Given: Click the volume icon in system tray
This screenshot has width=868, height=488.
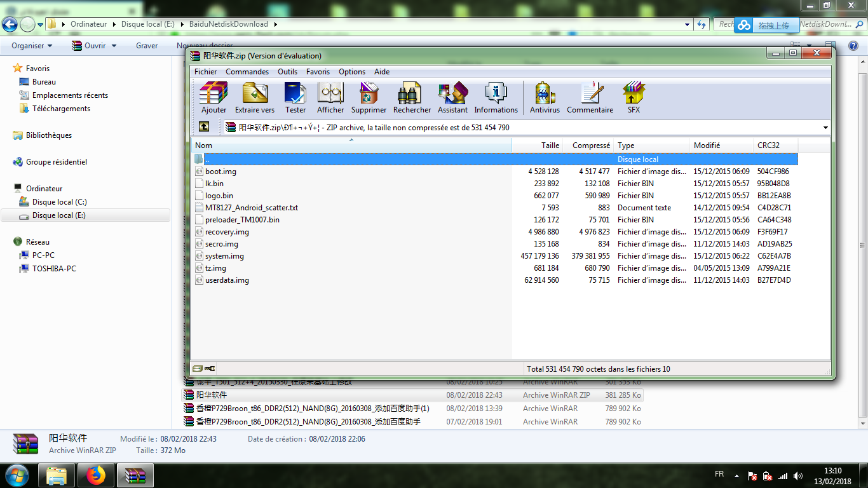Looking at the screenshot, I should coord(798,476).
